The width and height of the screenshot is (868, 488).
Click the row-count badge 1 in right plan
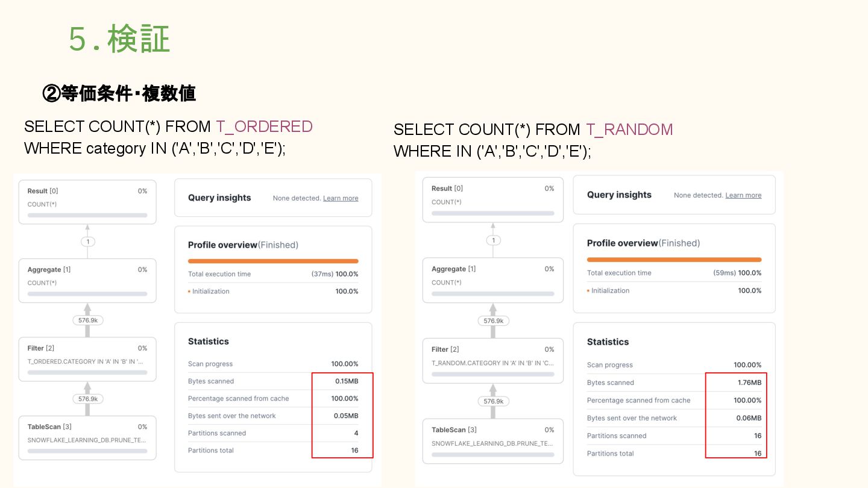click(x=494, y=240)
